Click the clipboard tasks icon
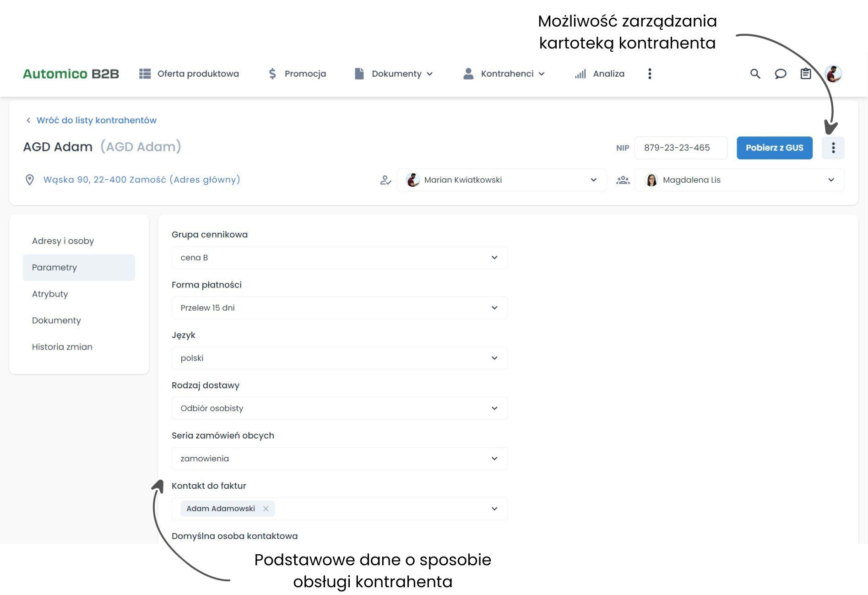Screen dimensions: 868x595 805,74
